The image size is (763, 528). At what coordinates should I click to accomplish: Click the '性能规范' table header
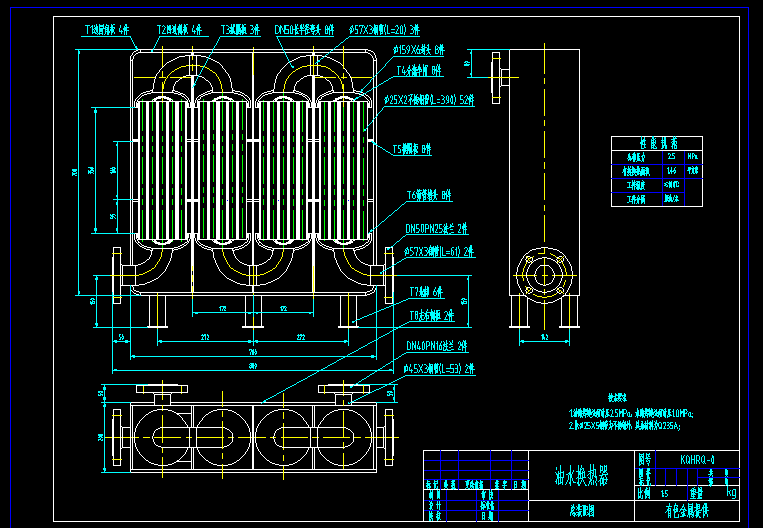pyautogui.click(x=658, y=144)
